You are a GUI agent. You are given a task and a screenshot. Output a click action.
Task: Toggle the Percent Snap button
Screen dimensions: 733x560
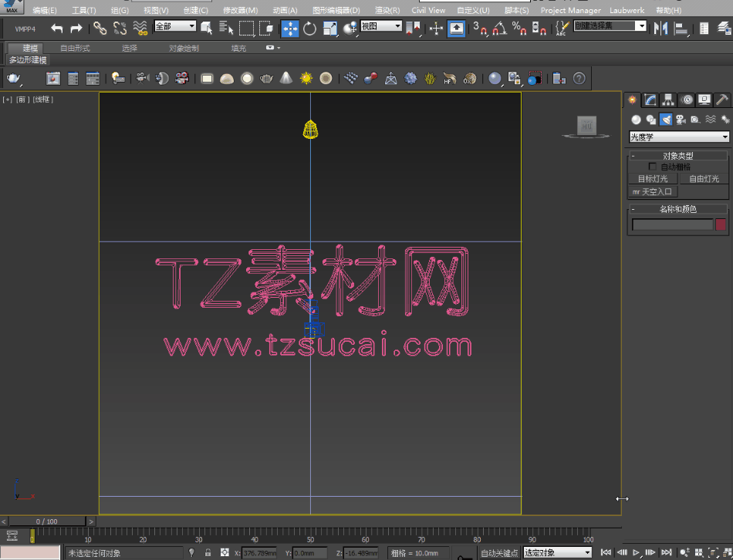[519, 29]
